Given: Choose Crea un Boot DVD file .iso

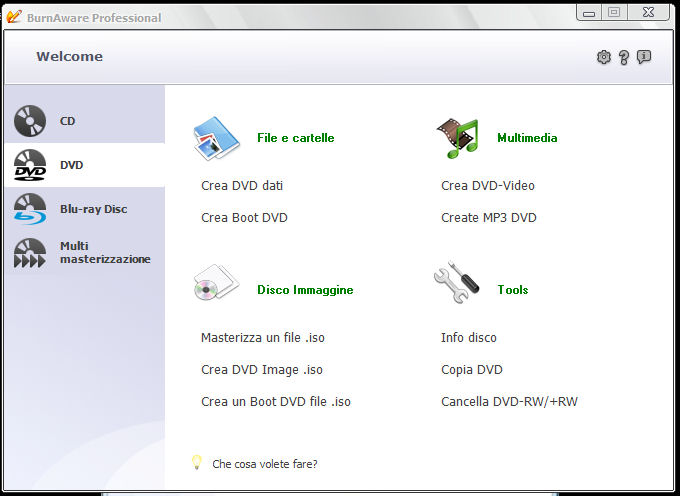Looking at the screenshot, I should point(276,402).
